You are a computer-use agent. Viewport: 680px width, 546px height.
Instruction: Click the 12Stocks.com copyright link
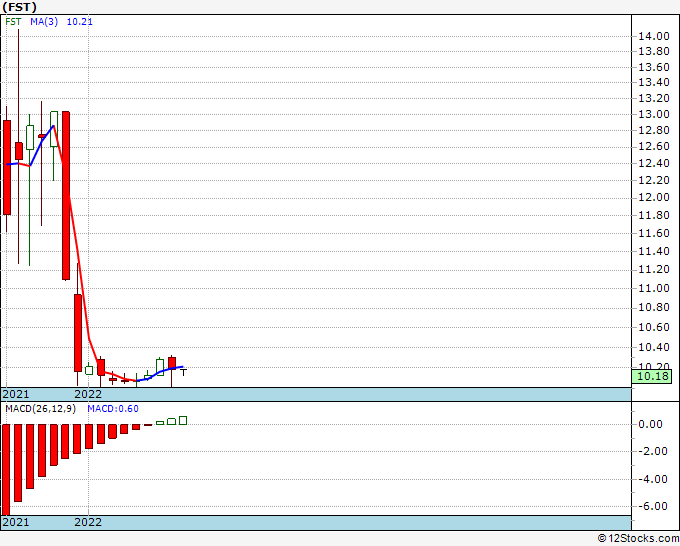click(x=638, y=539)
